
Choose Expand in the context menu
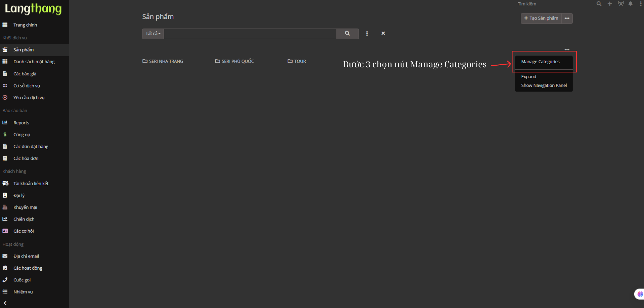pyautogui.click(x=529, y=76)
